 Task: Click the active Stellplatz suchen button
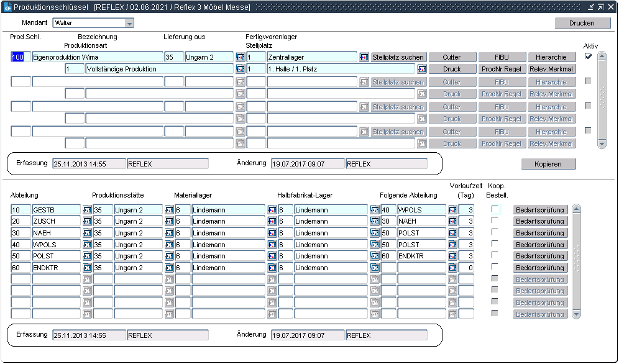coord(398,57)
